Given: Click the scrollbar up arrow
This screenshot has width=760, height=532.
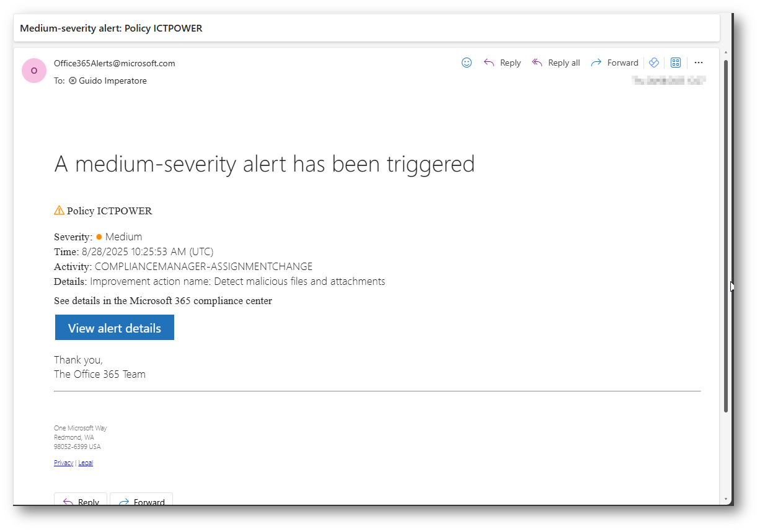Looking at the screenshot, I should (726, 53).
